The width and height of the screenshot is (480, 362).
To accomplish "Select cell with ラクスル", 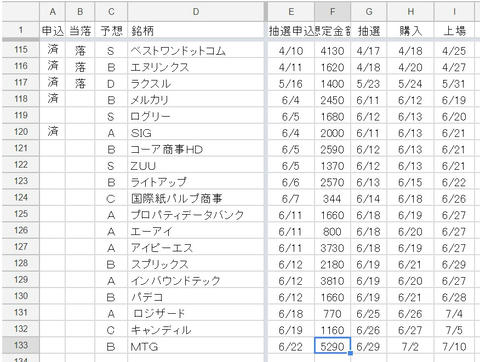I will point(196,83).
